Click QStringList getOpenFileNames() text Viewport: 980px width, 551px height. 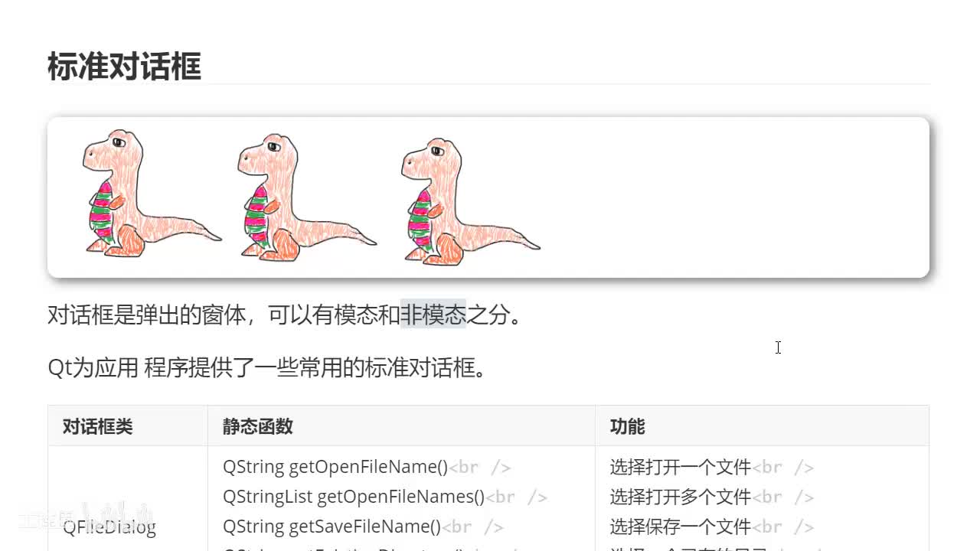click(x=354, y=497)
